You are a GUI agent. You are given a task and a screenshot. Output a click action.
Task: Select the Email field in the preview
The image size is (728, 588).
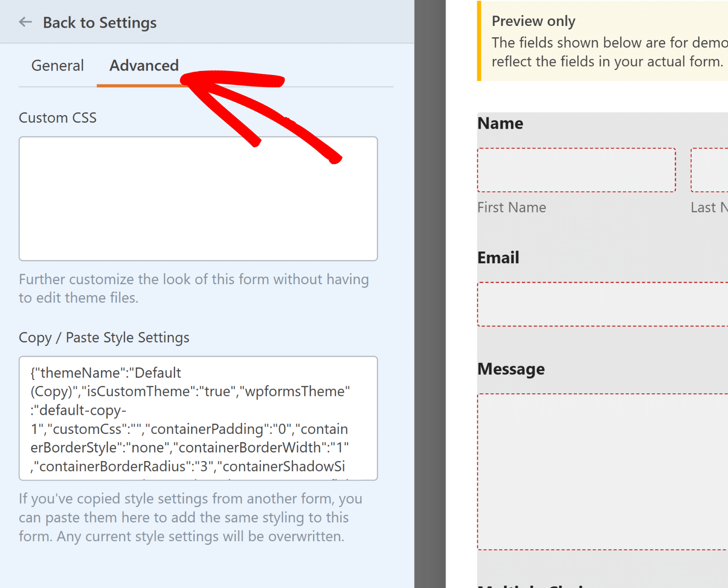(601, 304)
